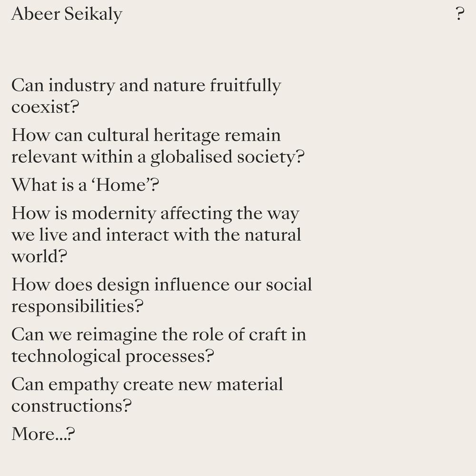
Task: Open 'How does design influence our social' question
Action: click(161, 285)
